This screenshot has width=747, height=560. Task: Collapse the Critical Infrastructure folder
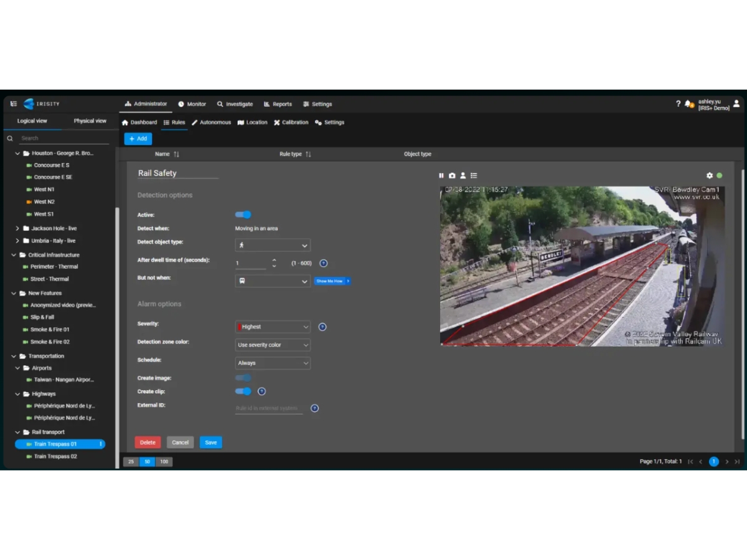click(x=14, y=255)
